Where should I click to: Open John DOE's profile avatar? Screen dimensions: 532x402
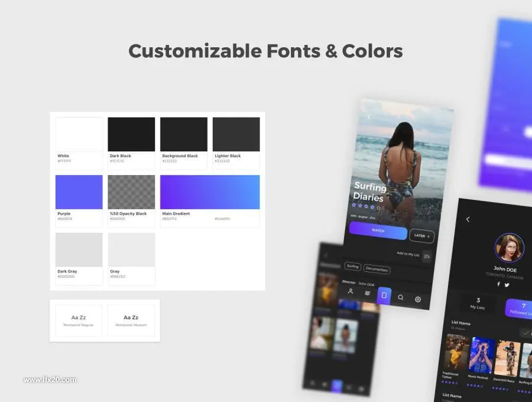point(510,247)
